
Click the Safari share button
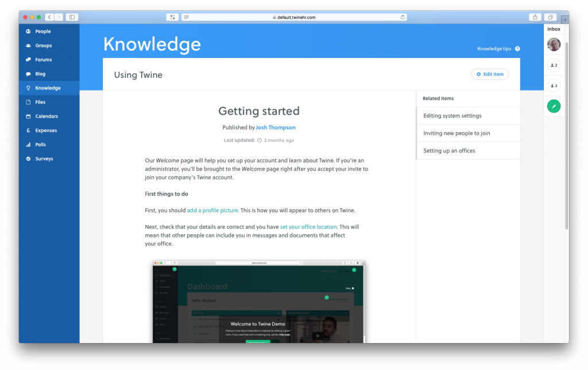(x=535, y=17)
